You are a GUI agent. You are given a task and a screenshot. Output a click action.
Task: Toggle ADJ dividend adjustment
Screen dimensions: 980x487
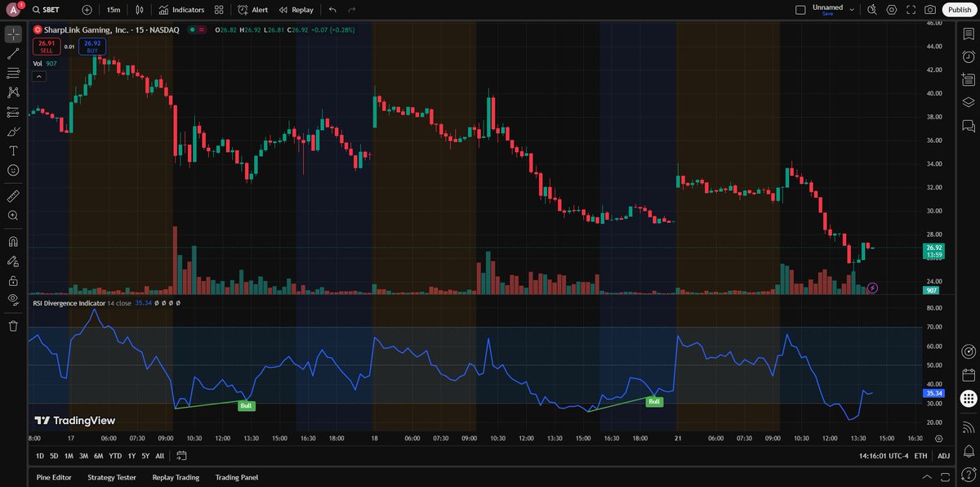(943, 455)
